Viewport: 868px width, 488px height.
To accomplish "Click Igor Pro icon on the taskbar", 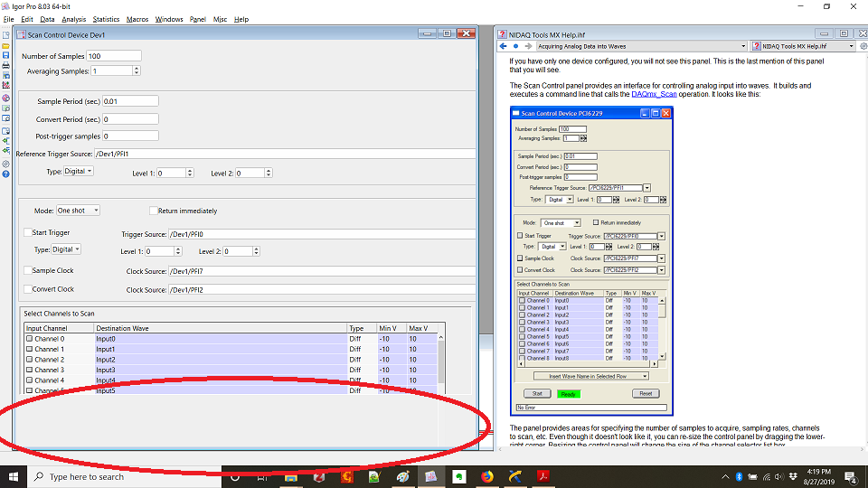I will pos(430,476).
